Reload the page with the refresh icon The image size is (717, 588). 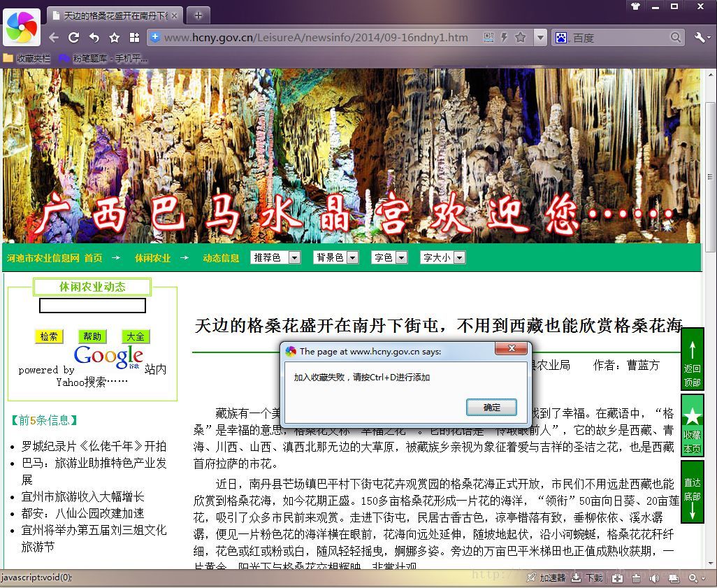pos(74,38)
